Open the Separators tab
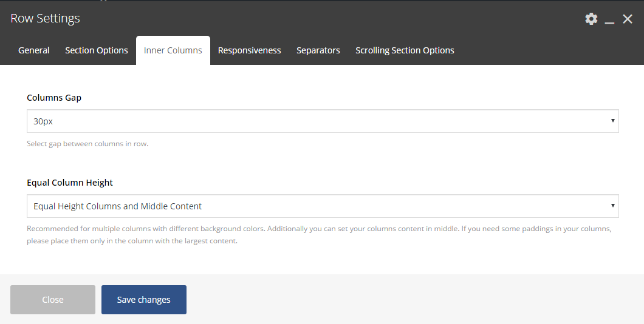Viewport: 644px width, 324px height. [x=318, y=50]
